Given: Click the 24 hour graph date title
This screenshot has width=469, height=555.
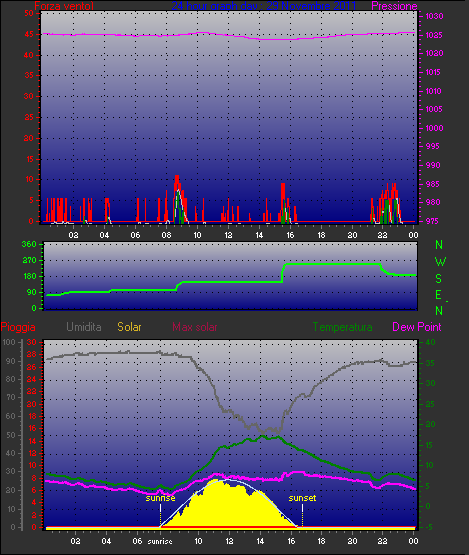Looking at the screenshot, I should click(264, 6).
